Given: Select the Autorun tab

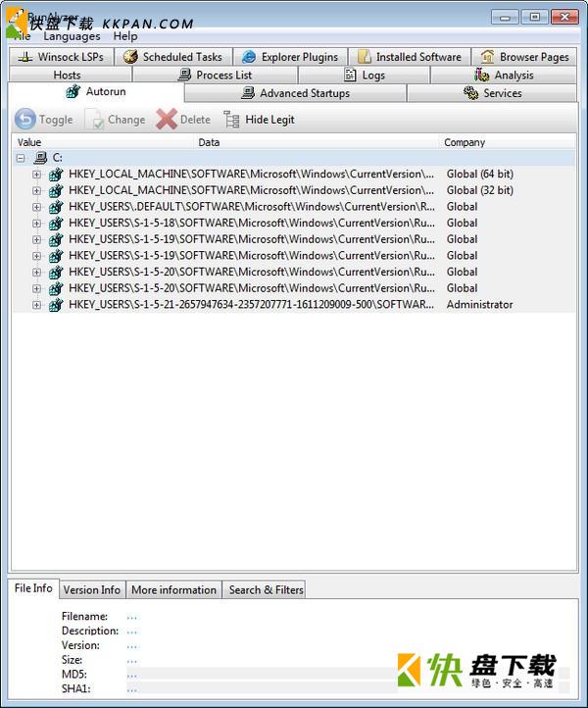Looking at the screenshot, I should click(x=96, y=91).
